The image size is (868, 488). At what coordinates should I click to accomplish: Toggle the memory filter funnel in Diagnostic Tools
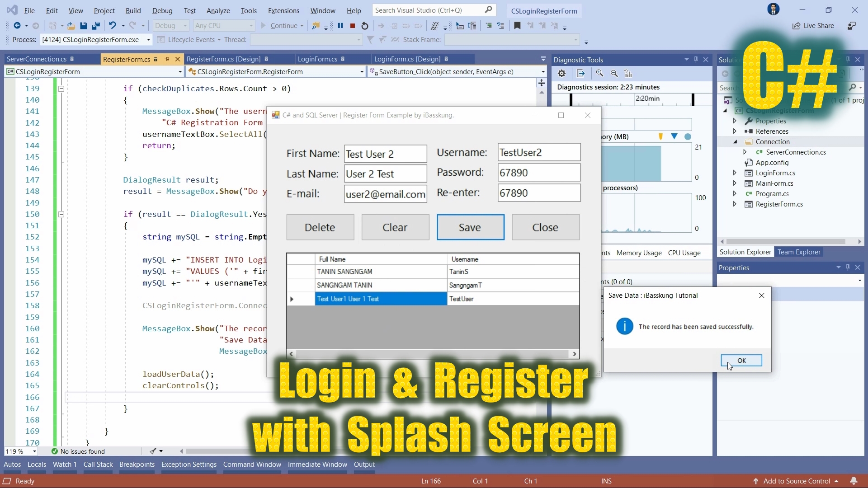660,136
